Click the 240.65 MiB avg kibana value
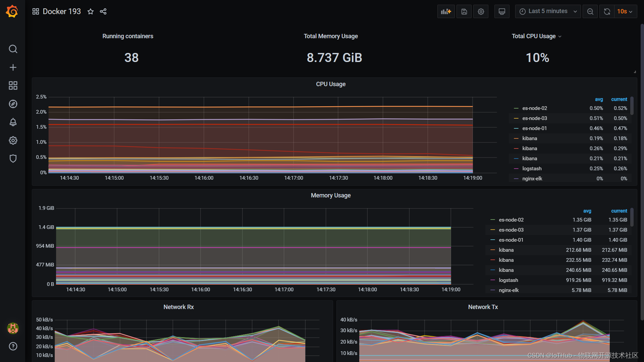This screenshot has width=644, height=362. pos(579,270)
